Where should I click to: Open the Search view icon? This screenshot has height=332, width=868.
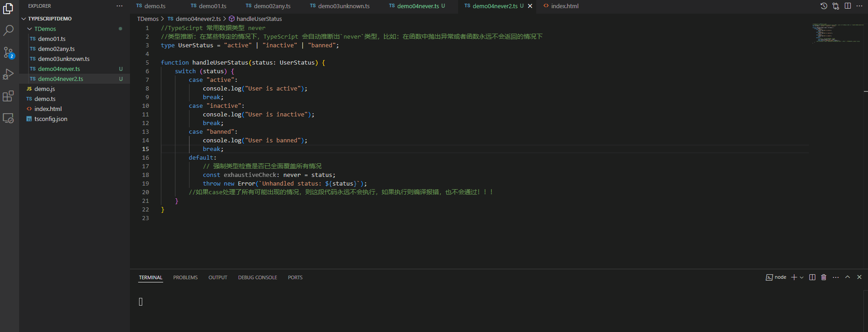(8, 30)
